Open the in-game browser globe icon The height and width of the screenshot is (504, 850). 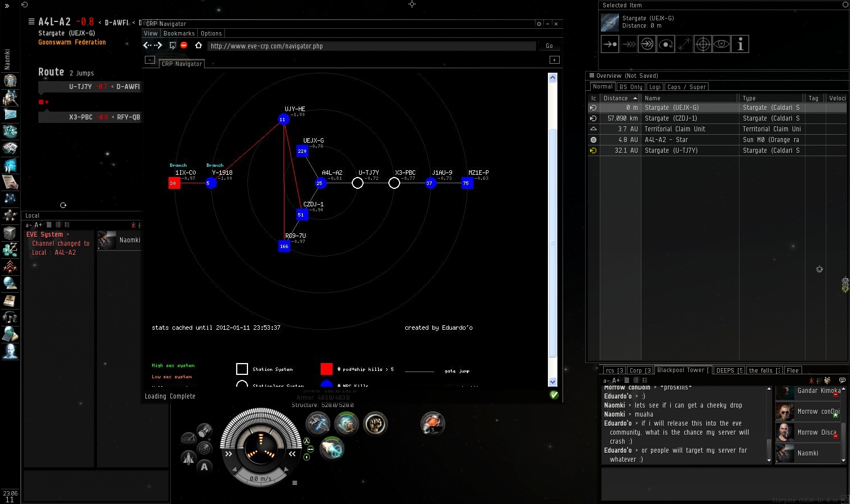coord(10,284)
